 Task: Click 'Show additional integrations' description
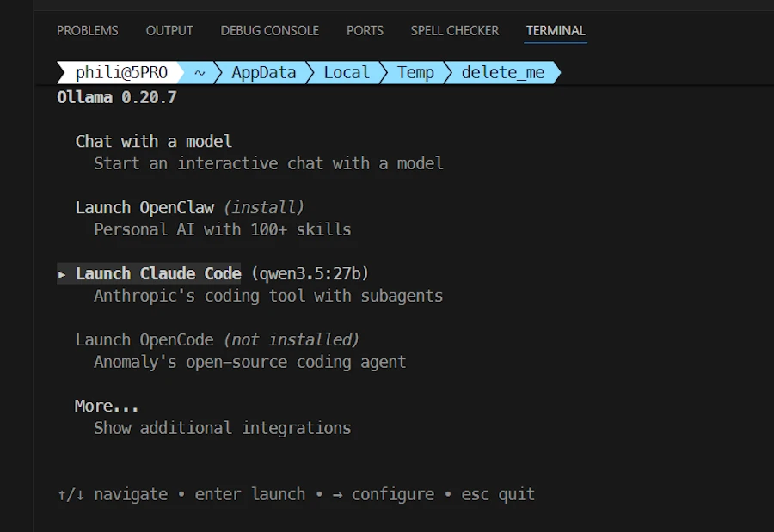[x=223, y=428]
